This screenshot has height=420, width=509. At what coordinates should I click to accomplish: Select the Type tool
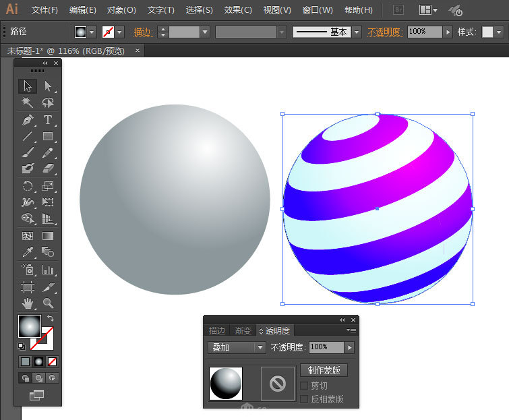[x=48, y=120]
